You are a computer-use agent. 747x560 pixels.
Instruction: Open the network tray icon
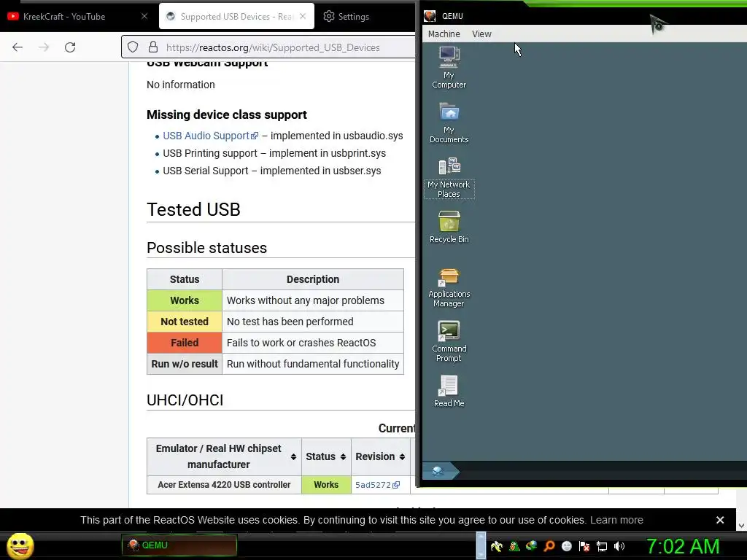(x=602, y=546)
